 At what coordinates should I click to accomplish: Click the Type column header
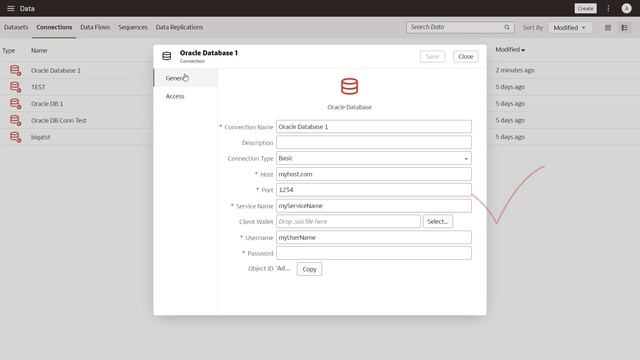(x=9, y=51)
